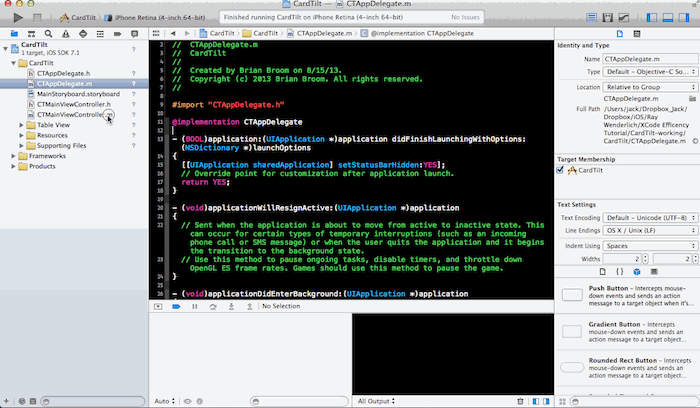
Task: Toggle the navigator pane visibility
Action: (652, 17)
